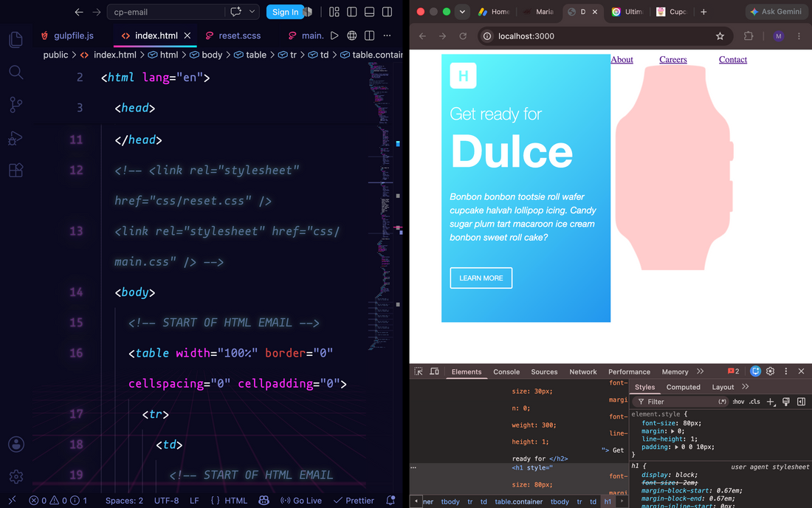Open the Search view in VS Code sidebar
812x508 pixels.
coord(16,72)
